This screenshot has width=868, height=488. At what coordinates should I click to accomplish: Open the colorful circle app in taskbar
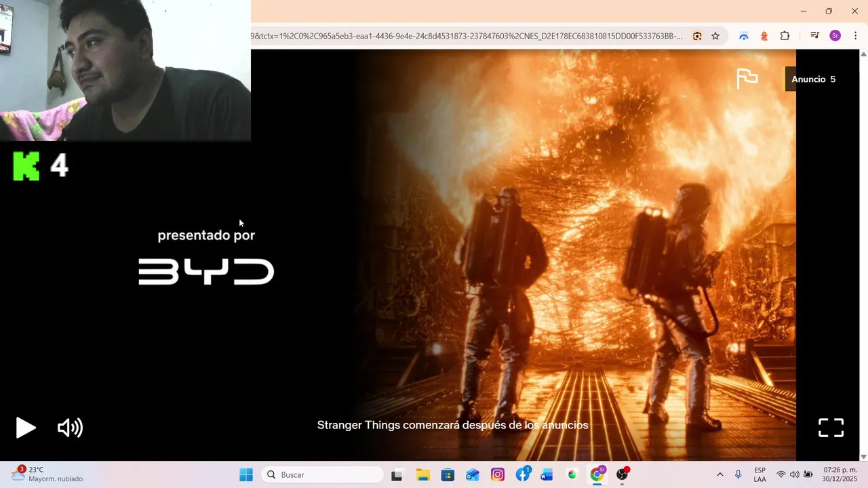(572, 474)
